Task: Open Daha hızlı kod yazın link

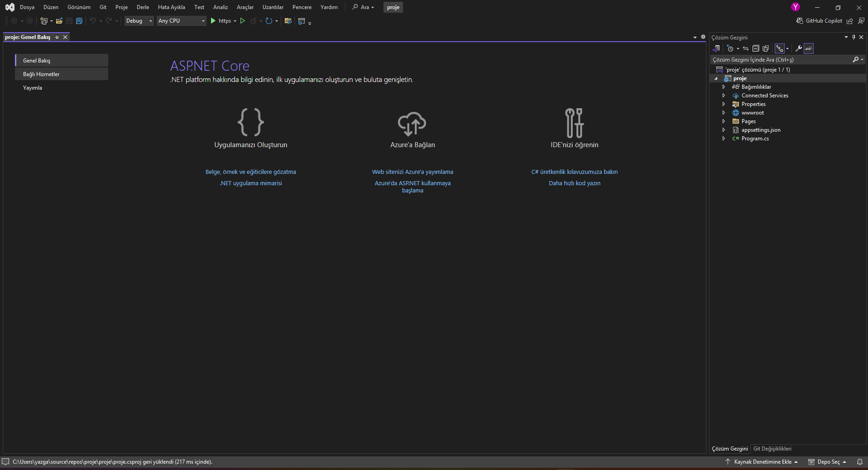Action: tap(575, 183)
